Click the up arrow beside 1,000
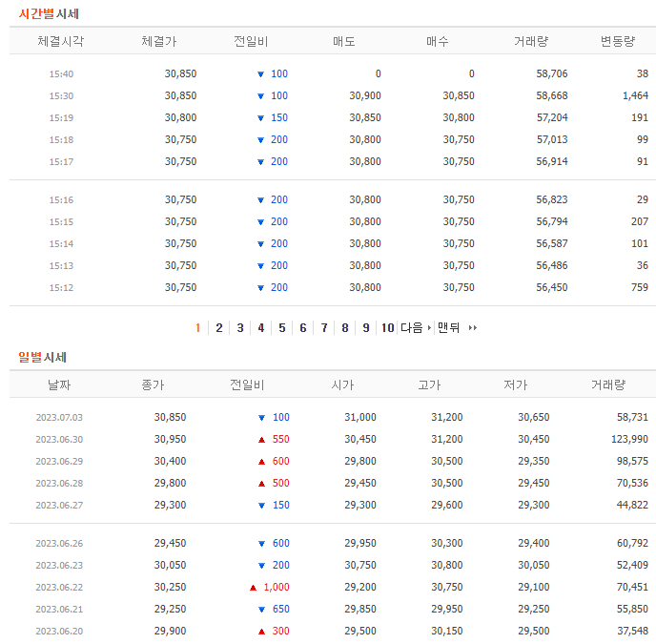Viewport: 656px width, 644px height. (x=253, y=588)
